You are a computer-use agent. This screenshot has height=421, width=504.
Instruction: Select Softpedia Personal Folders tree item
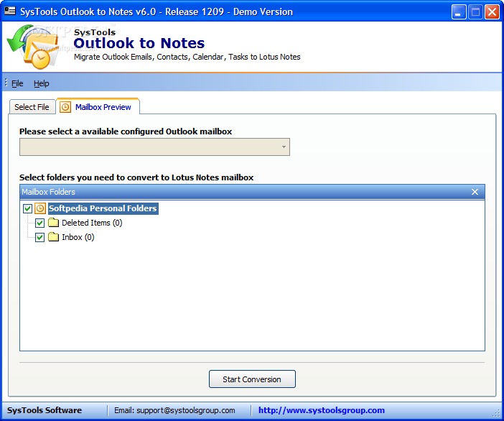pos(103,208)
